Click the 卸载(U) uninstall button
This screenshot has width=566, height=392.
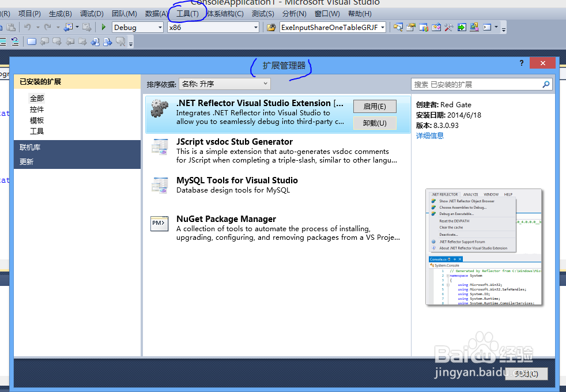[375, 123]
